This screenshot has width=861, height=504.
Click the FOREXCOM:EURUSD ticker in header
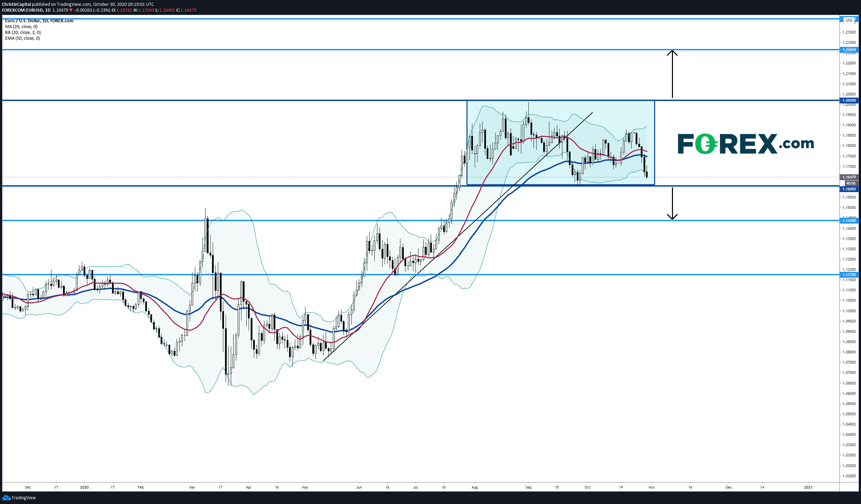coord(23,10)
